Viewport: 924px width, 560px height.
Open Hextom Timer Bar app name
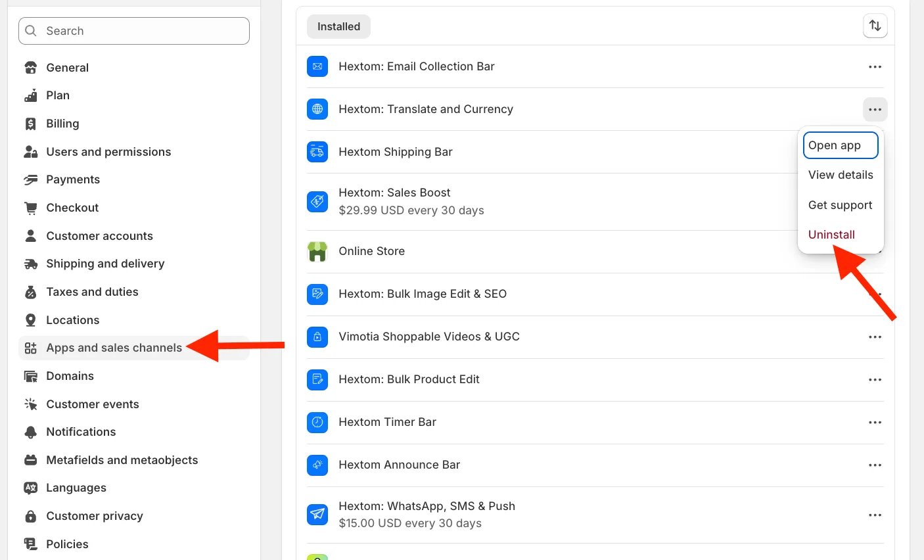click(x=387, y=422)
